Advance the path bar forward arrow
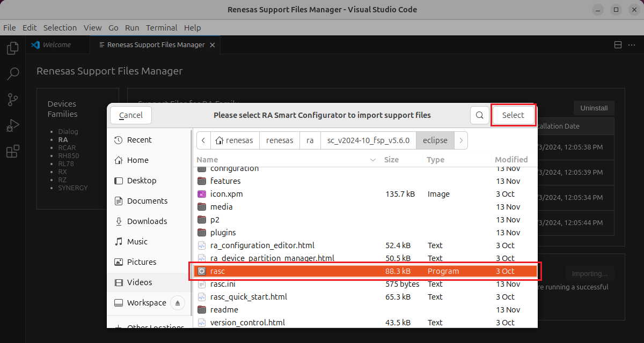 click(461, 140)
